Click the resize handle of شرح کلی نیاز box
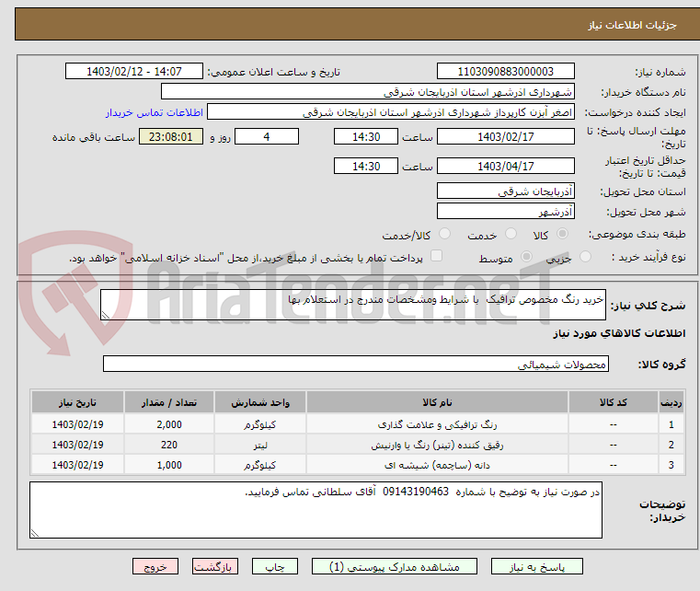Image resolution: width=700 pixels, height=591 pixels. [x=106, y=315]
